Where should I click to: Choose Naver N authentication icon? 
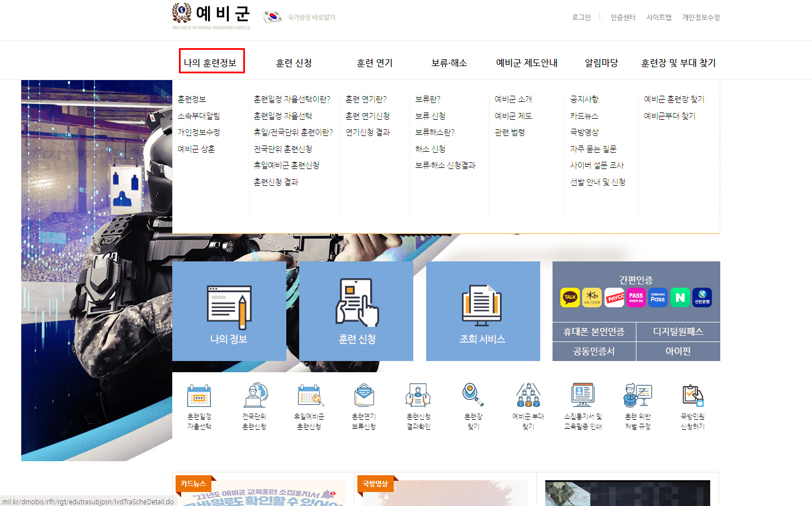tap(680, 297)
